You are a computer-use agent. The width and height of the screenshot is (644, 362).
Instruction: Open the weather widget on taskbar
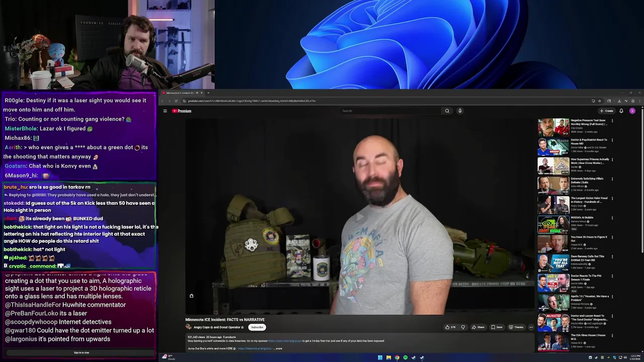[x=168, y=357]
